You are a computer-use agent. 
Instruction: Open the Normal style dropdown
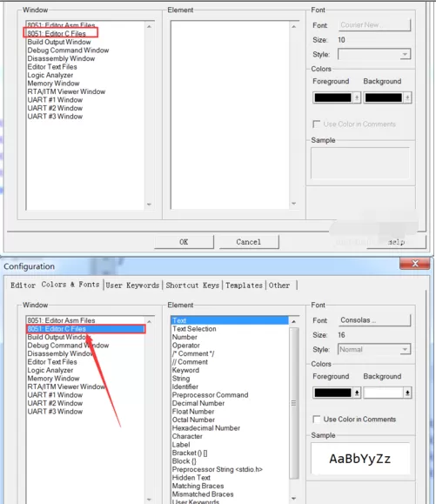click(x=374, y=349)
